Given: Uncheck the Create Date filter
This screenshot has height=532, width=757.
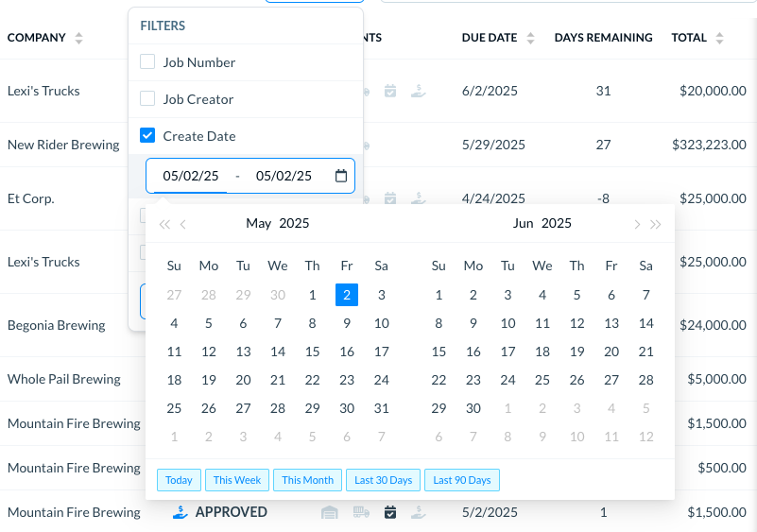Looking at the screenshot, I should coord(147,136).
